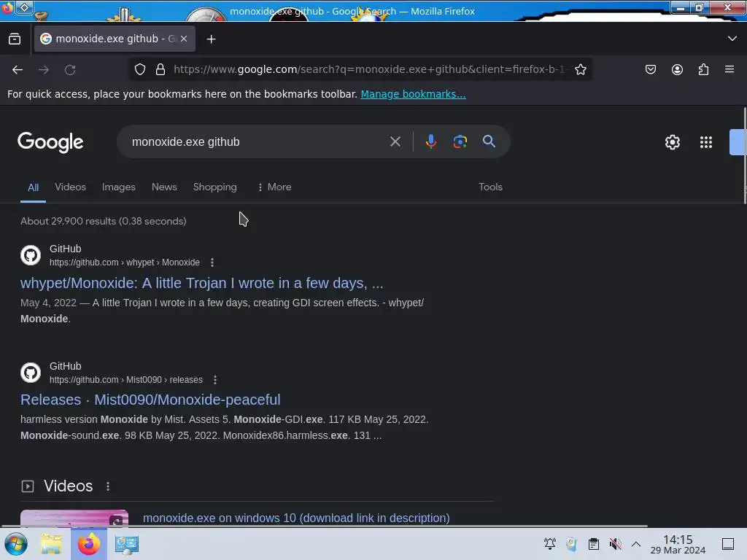Click the page horizontal scrollbar
The image size is (747, 560).
[x=324, y=526]
